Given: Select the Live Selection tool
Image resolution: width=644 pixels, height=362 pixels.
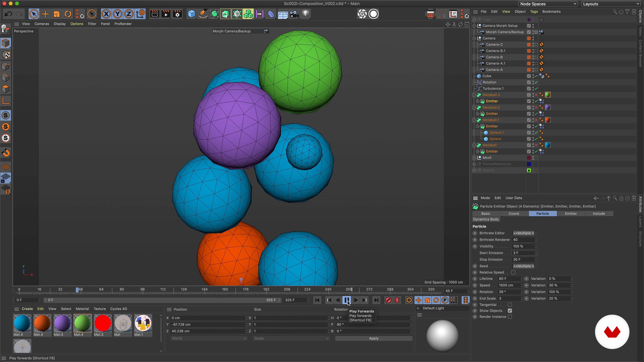Looking at the screenshot, I should [34, 14].
